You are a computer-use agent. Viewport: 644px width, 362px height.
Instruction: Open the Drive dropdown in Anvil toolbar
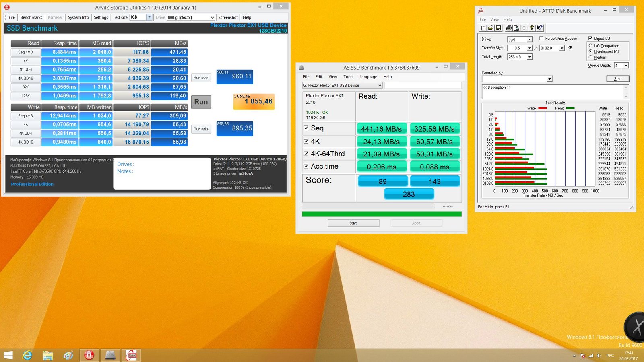pos(212,17)
